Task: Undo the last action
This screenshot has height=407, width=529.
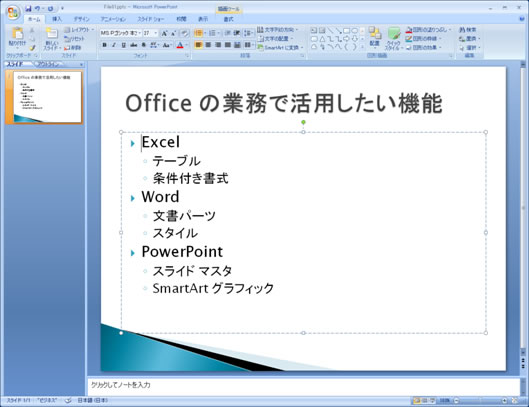Action: tap(38, 8)
